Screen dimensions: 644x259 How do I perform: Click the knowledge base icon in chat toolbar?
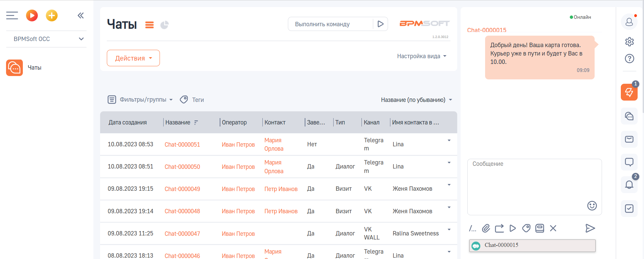pos(540,228)
